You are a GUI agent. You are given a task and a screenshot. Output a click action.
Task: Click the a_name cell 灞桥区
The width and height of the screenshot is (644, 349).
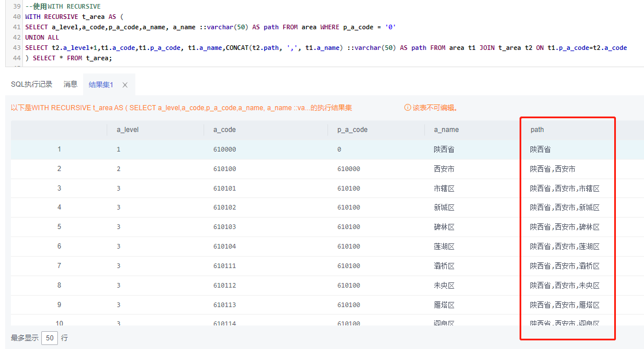[x=444, y=266]
